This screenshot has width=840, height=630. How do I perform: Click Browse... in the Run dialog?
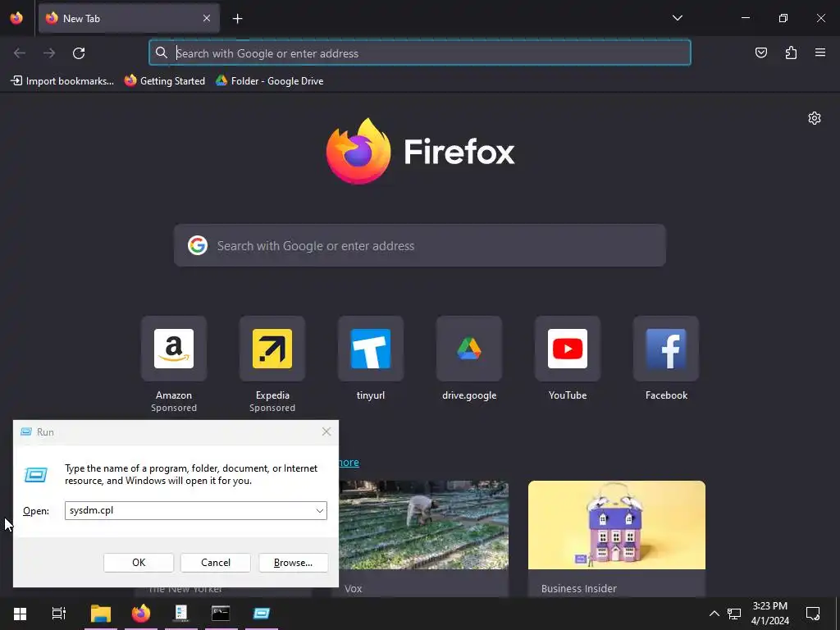click(293, 563)
